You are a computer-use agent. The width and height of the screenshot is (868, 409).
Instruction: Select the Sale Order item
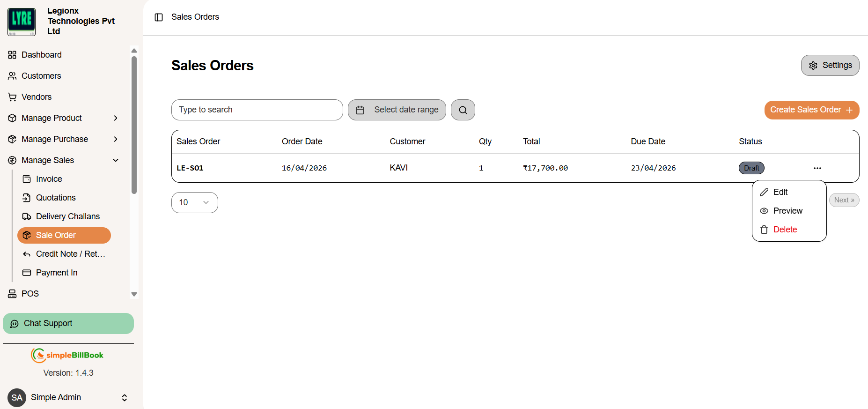(x=64, y=235)
